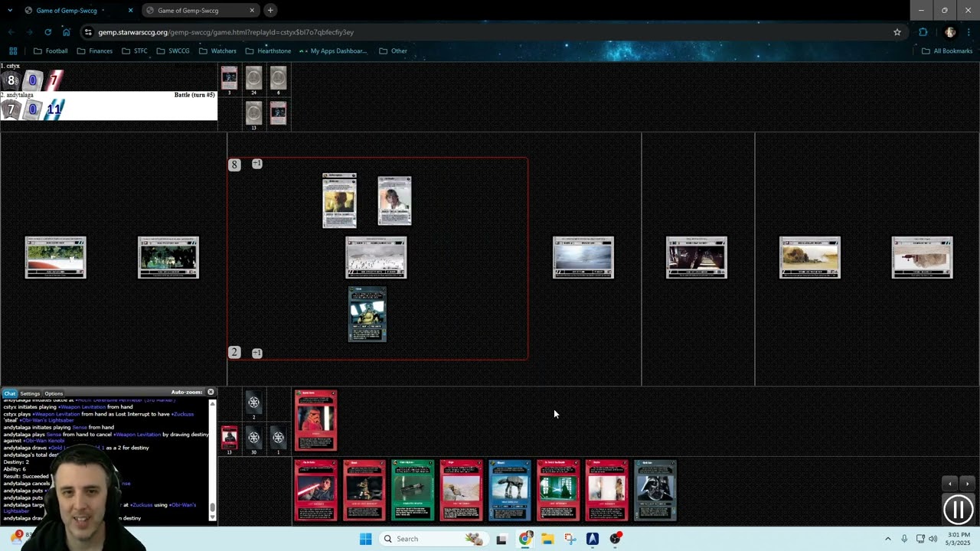
Task: Reload the page
Action: 47,32
